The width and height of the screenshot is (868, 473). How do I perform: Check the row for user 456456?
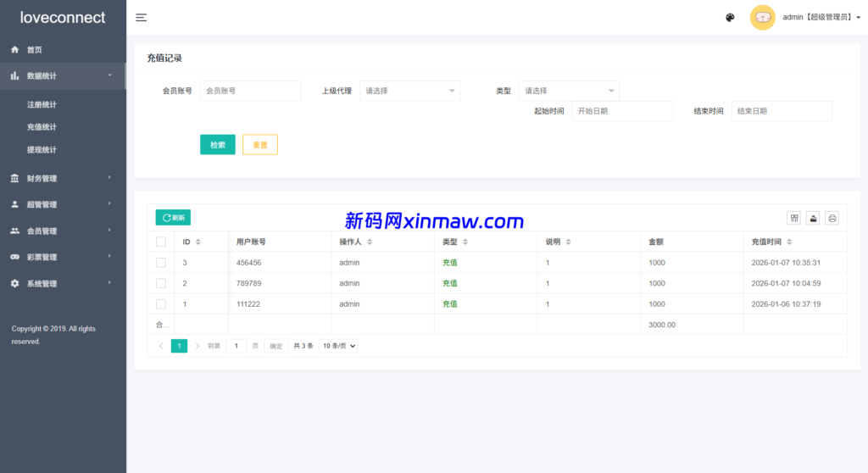pyautogui.click(x=161, y=263)
